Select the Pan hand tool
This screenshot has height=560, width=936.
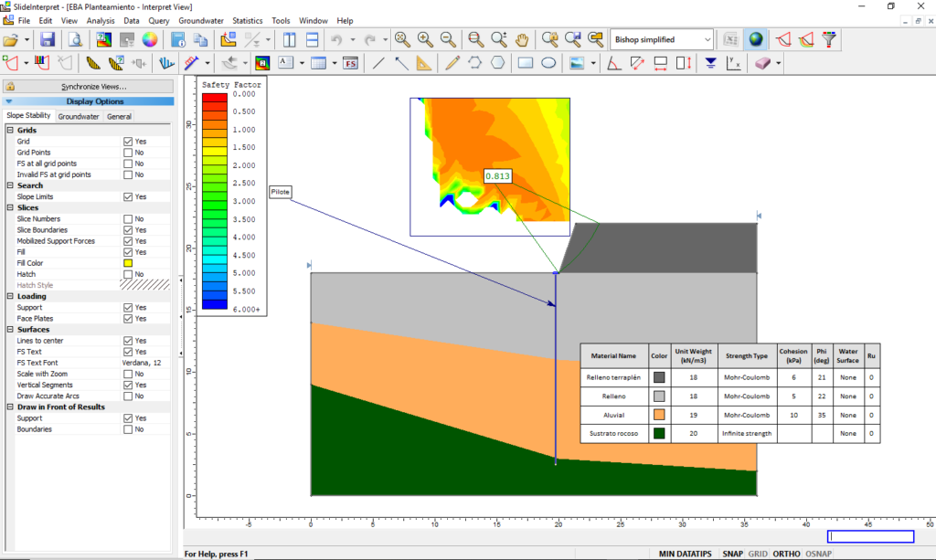pyautogui.click(x=522, y=40)
